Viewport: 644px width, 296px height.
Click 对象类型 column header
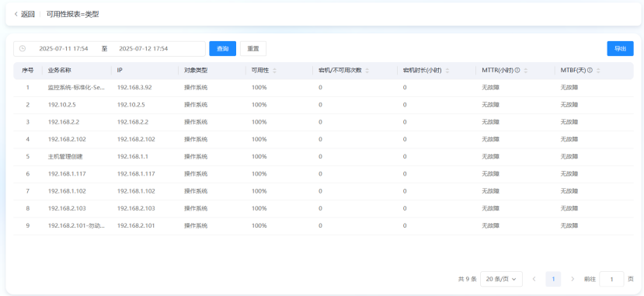pyautogui.click(x=196, y=71)
